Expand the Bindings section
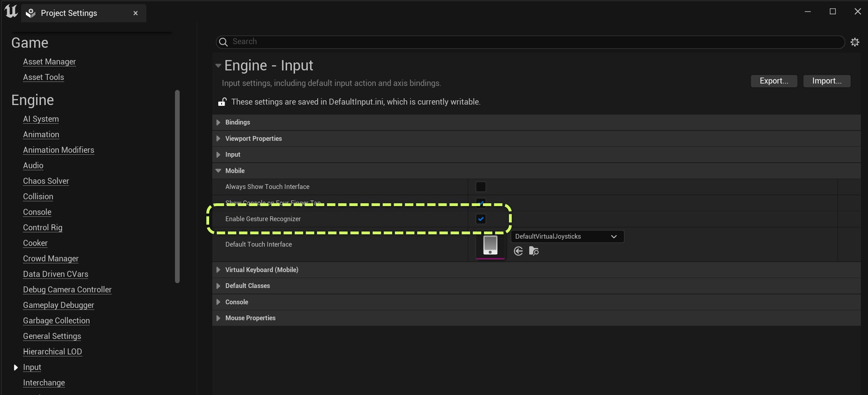 pos(218,123)
